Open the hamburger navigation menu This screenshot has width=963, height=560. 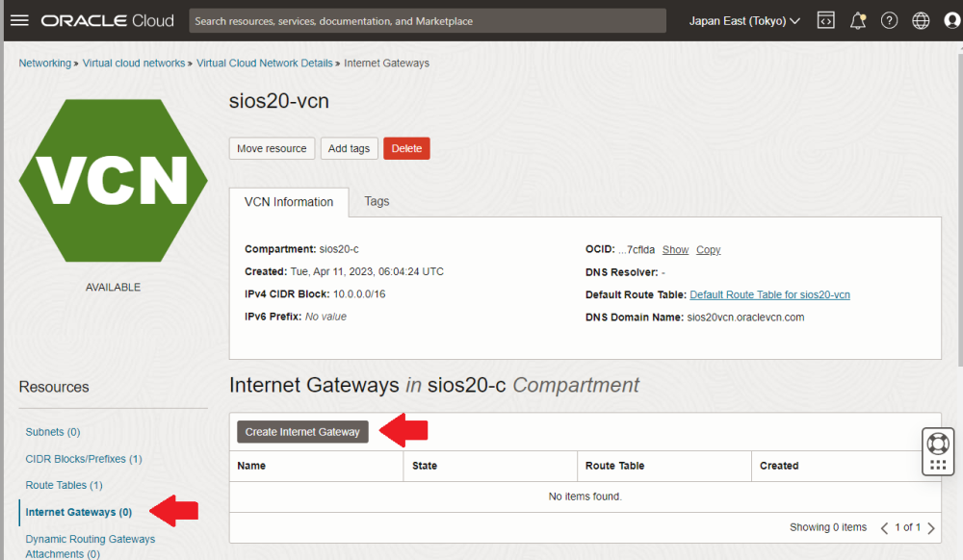tap(19, 20)
